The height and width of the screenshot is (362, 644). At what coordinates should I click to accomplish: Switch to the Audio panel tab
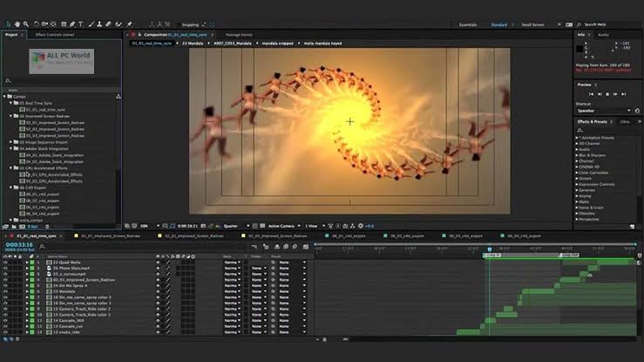(x=603, y=35)
